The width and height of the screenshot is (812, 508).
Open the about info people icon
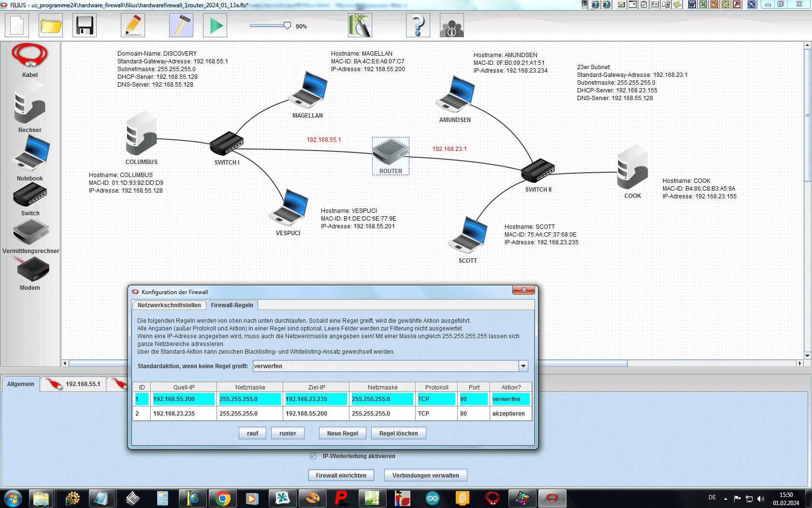click(x=452, y=25)
